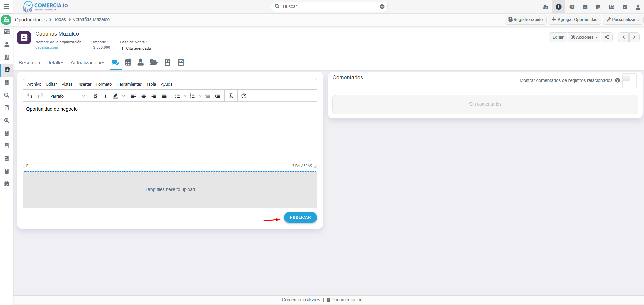644x305 pixels.
Task: Expand the Personalizar dropdown
Action: (623, 20)
